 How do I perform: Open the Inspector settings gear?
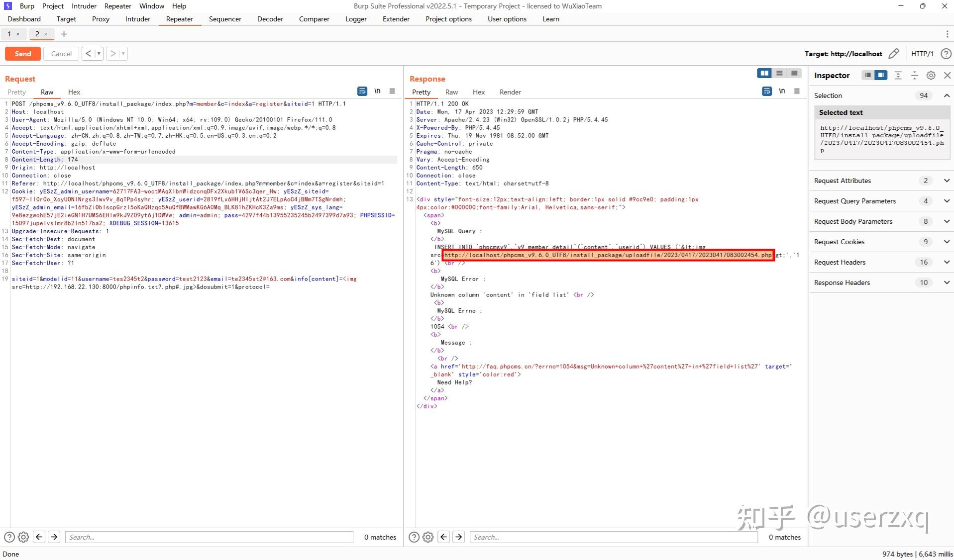coord(930,75)
